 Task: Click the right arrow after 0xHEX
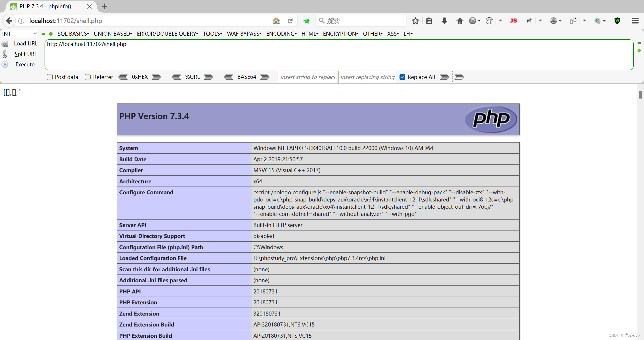click(x=156, y=77)
